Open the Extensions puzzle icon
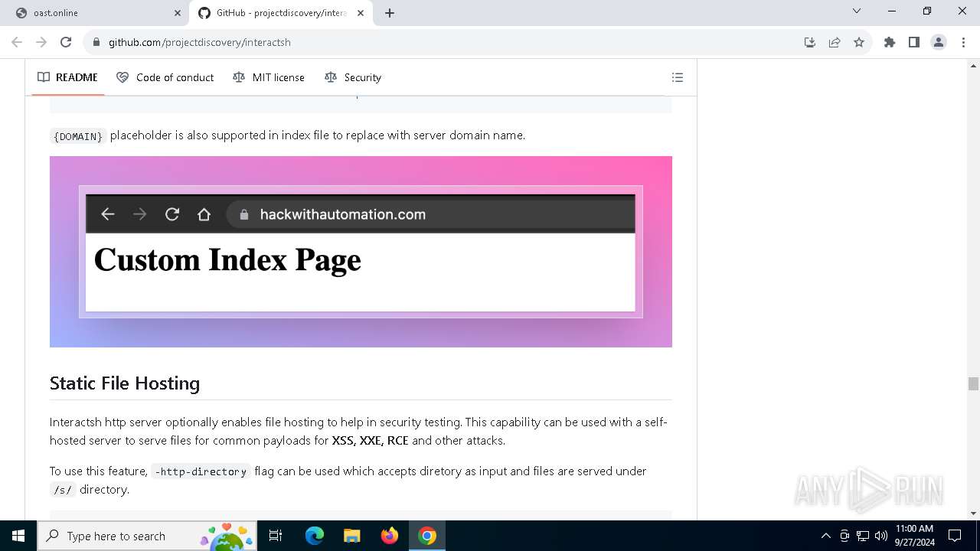This screenshot has width=980, height=551. 890,42
